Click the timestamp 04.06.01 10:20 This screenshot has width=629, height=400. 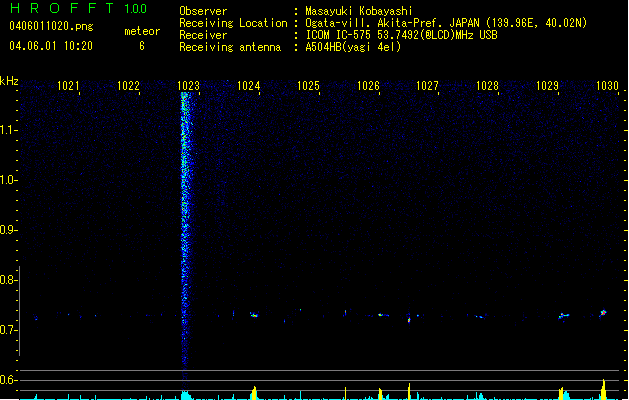point(51,46)
